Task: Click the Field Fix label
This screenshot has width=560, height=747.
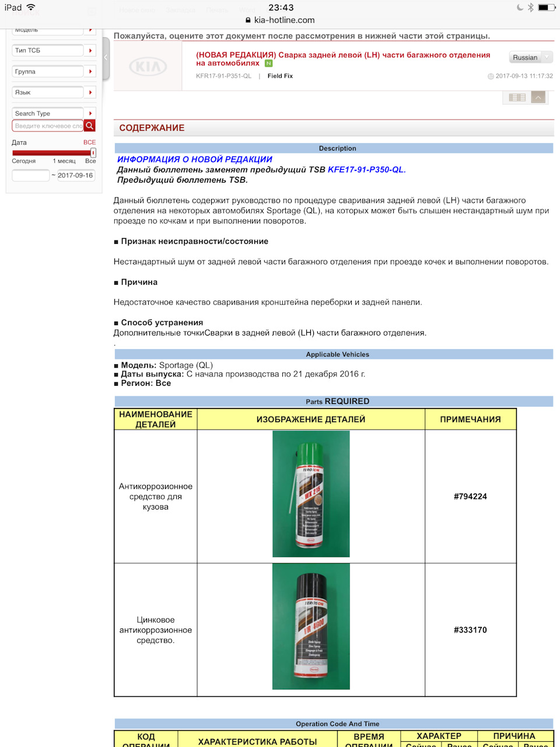Action: (280, 76)
